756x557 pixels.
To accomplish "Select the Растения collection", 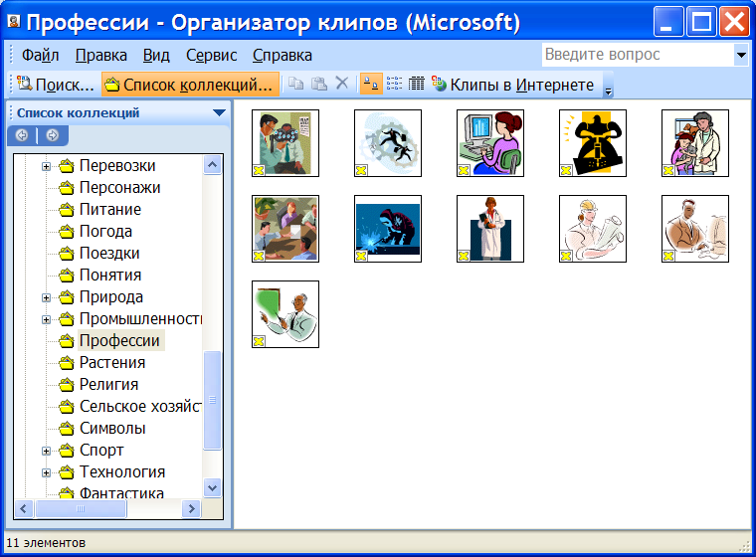I will coord(112,363).
